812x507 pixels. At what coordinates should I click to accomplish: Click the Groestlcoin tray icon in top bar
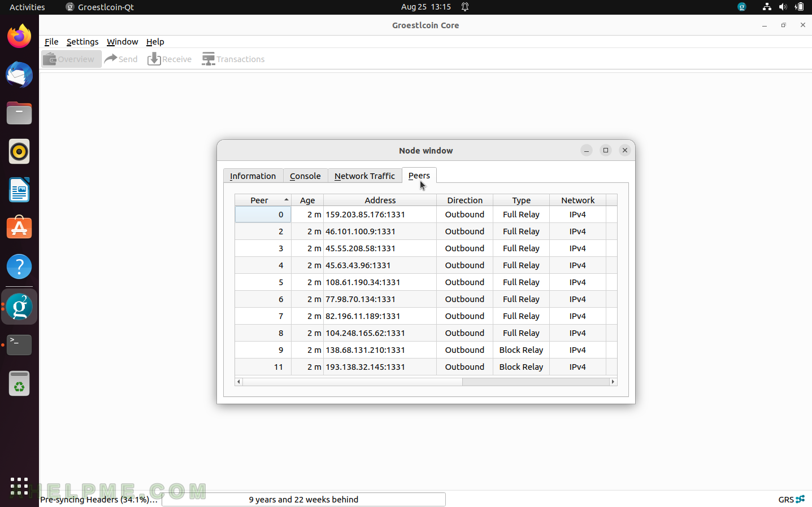pos(742,7)
